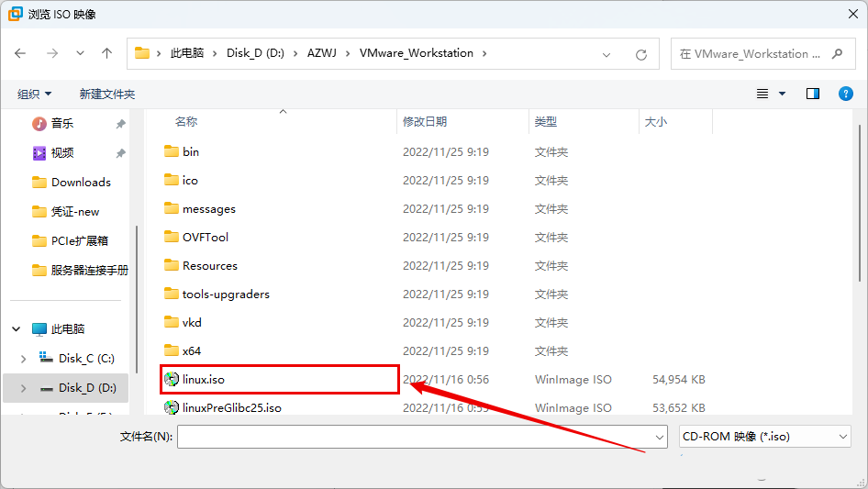Select the messages folder

point(208,209)
